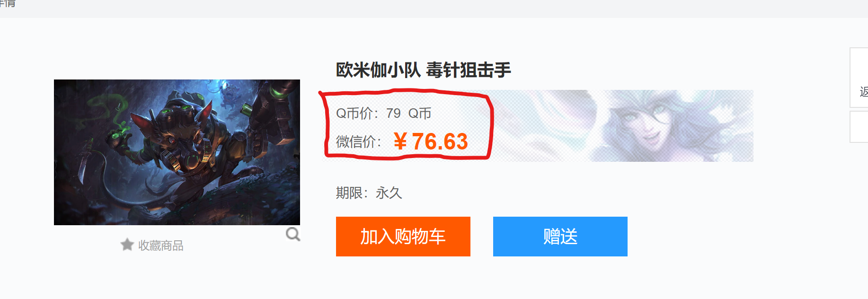Click the blue 赠送 gift button

click(x=560, y=237)
